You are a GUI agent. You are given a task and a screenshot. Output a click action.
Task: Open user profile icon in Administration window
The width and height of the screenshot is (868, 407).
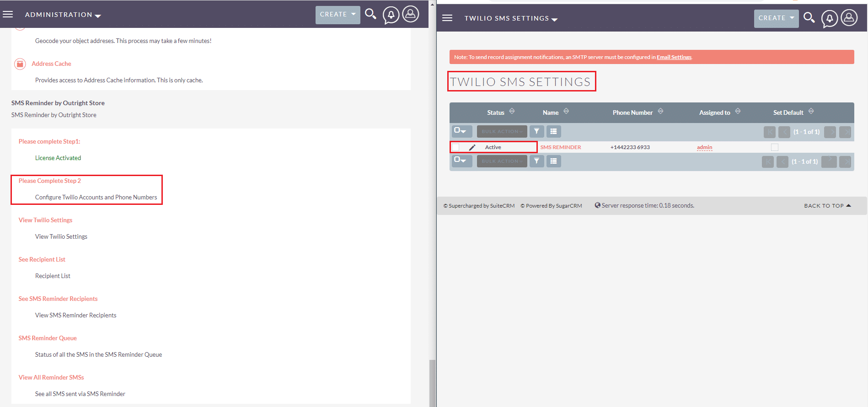(x=411, y=14)
